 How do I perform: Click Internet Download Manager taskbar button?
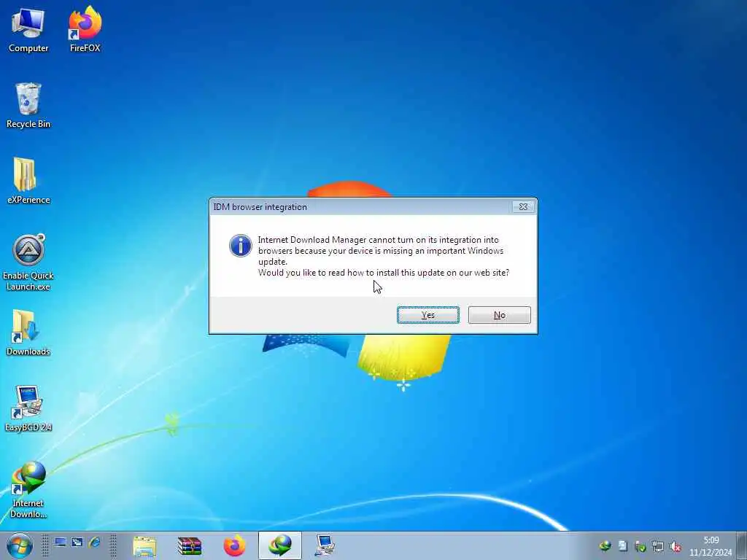tap(279, 545)
